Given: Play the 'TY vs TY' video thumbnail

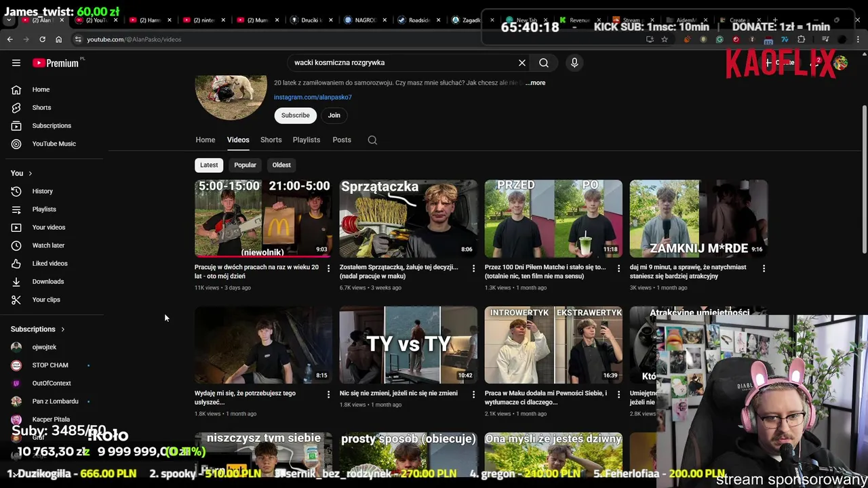Looking at the screenshot, I should (408, 345).
